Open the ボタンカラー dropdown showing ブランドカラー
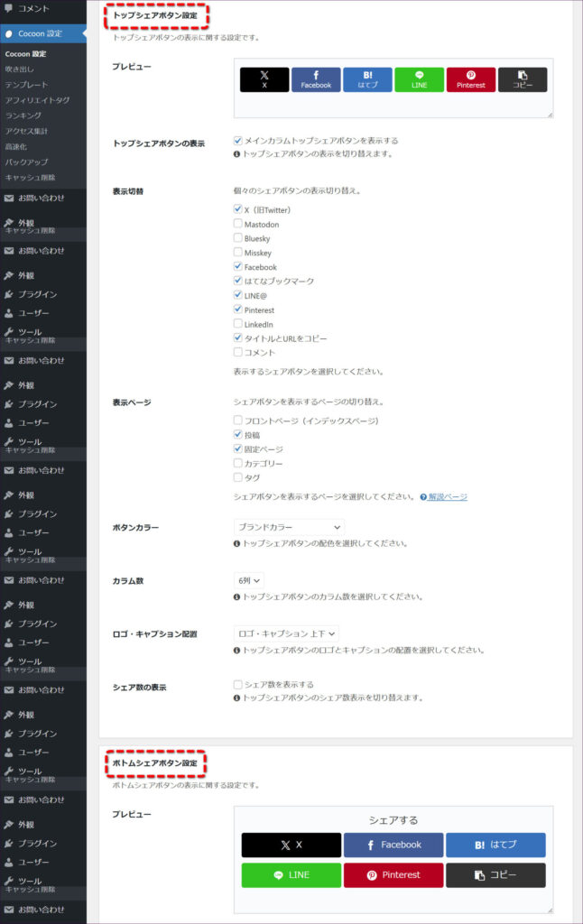The width and height of the screenshot is (583, 924). point(289,527)
